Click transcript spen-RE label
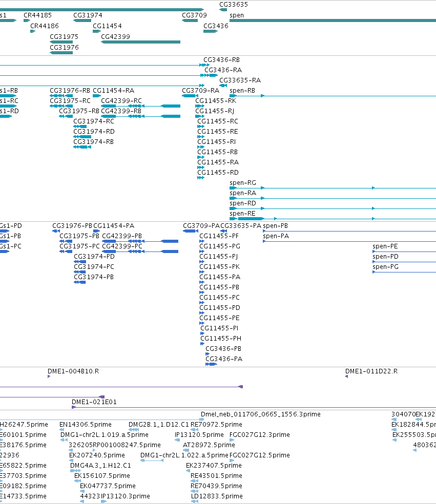Image resolution: width=436 pixels, height=504 pixels. (x=242, y=214)
